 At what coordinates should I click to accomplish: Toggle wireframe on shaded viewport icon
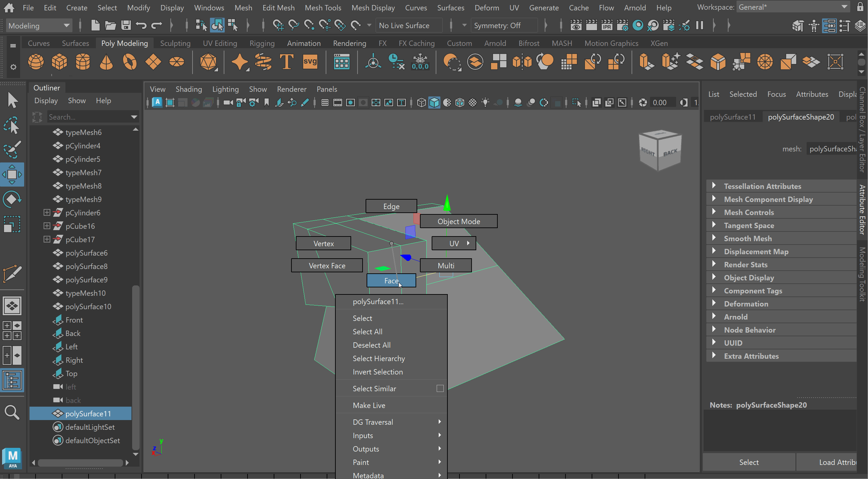(460, 103)
